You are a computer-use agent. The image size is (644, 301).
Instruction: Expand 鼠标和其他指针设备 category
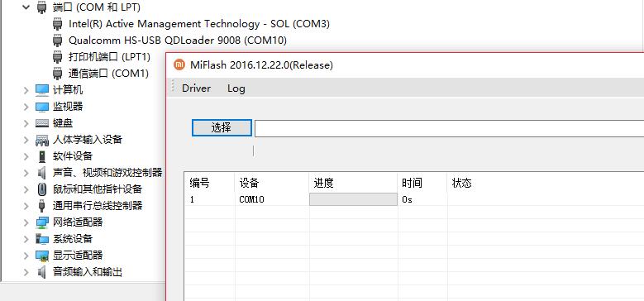26,189
